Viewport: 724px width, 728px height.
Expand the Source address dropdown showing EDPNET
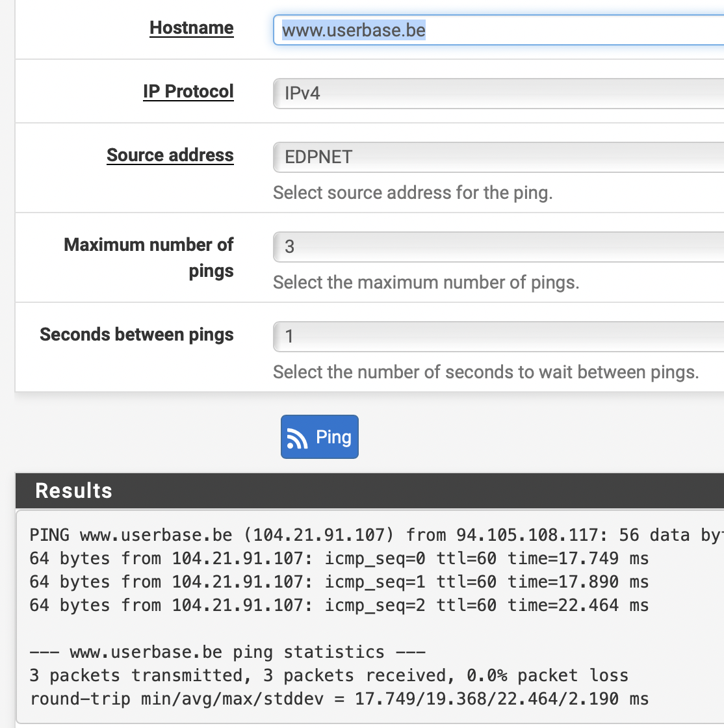(498, 157)
